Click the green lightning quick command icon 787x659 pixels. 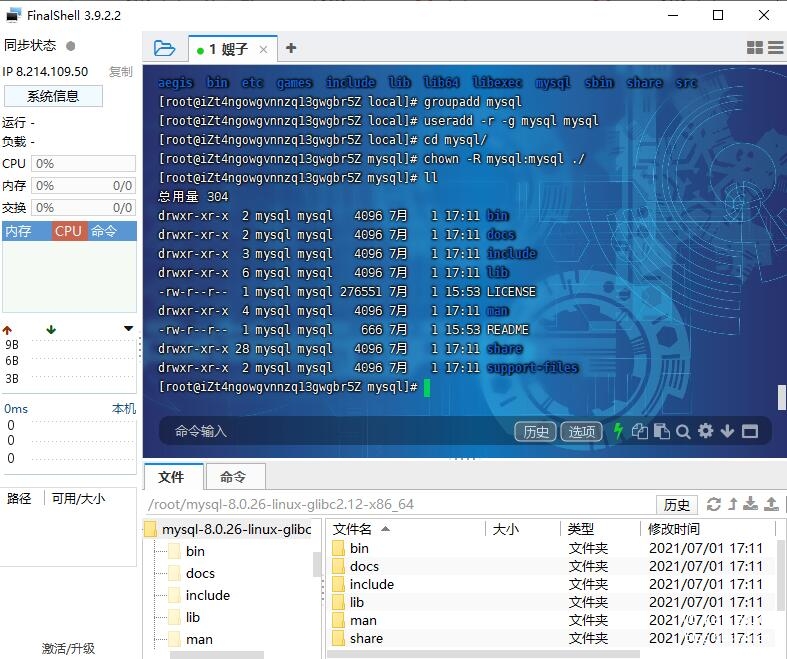pyautogui.click(x=618, y=431)
